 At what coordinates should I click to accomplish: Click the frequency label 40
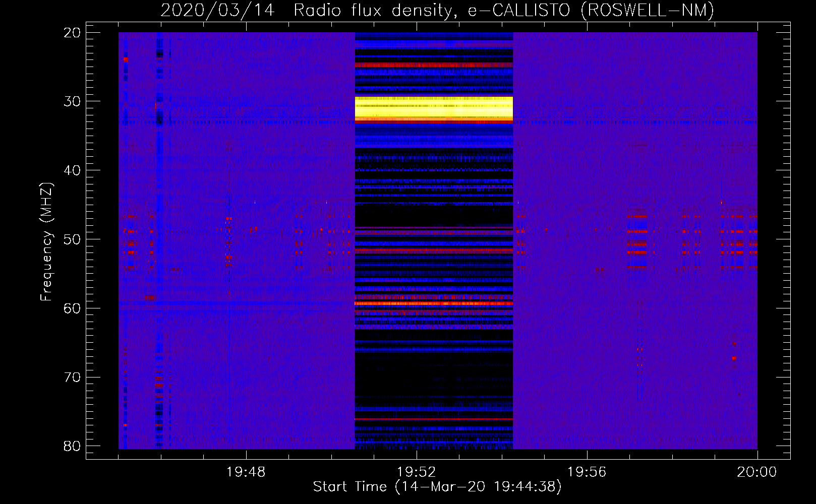(x=72, y=170)
